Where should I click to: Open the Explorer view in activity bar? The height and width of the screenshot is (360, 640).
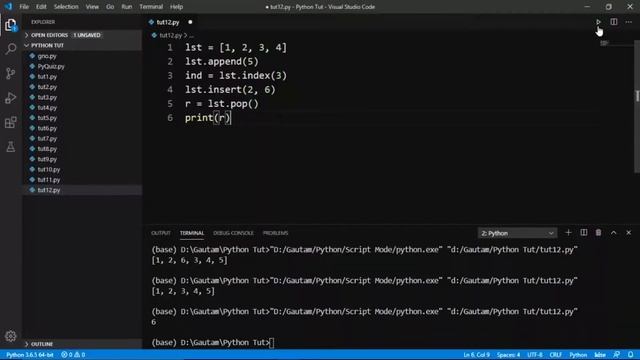coord(11,25)
